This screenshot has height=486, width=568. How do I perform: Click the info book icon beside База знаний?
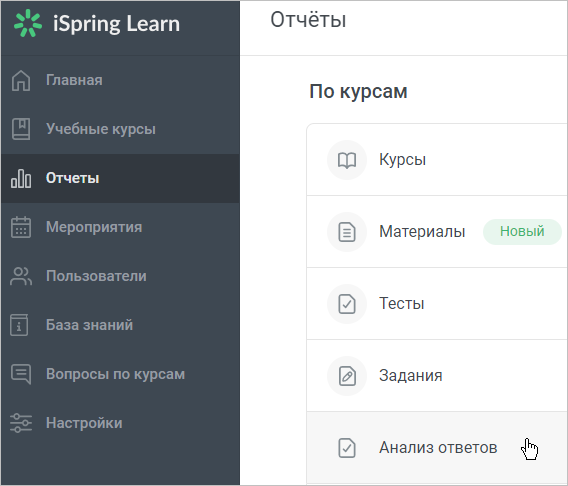click(x=19, y=325)
